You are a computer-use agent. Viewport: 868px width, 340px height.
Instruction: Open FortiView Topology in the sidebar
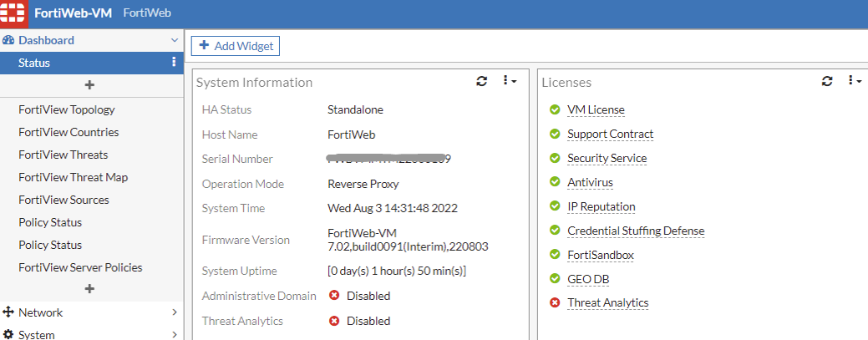[67, 109]
